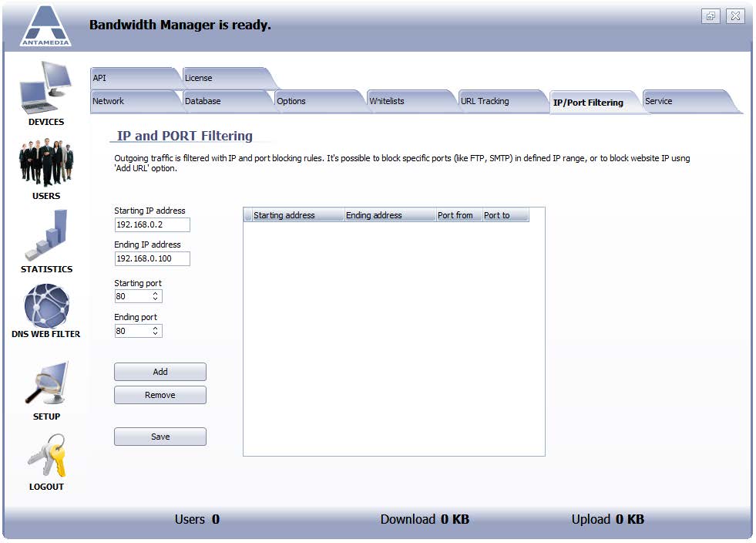Switch to the Database tab
The height and width of the screenshot is (543, 756).
click(x=226, y=101)
